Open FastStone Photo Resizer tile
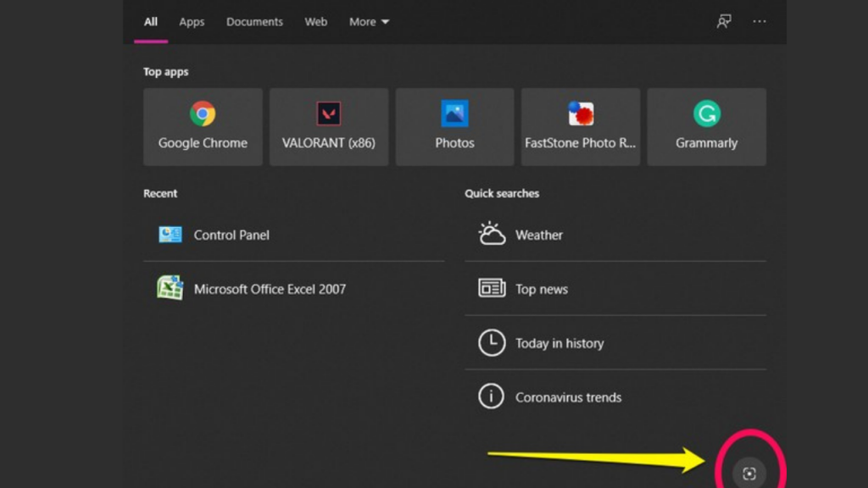Image resolution: width=868 pixels, height=488 pixels. pyautogui.click(x=580, y=127)
